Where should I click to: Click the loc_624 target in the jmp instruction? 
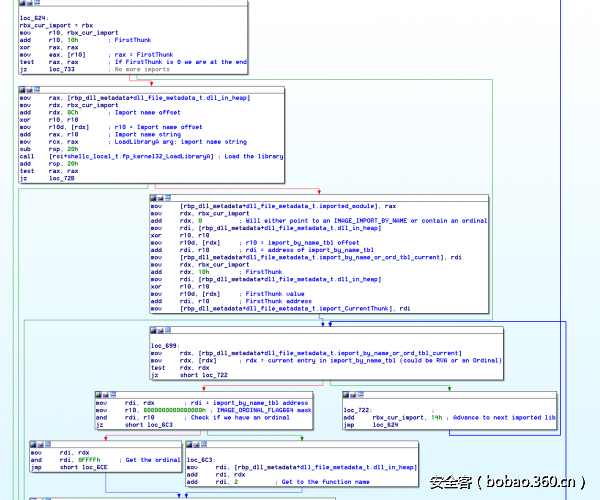(385, 424)
